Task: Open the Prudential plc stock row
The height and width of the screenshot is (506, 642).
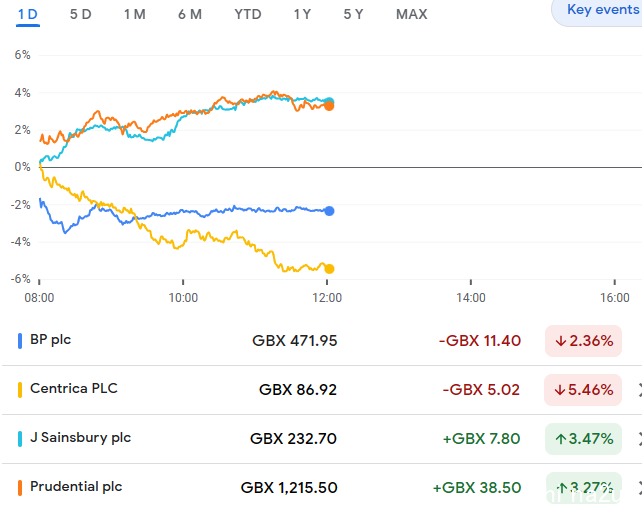Action: point(322,486)
